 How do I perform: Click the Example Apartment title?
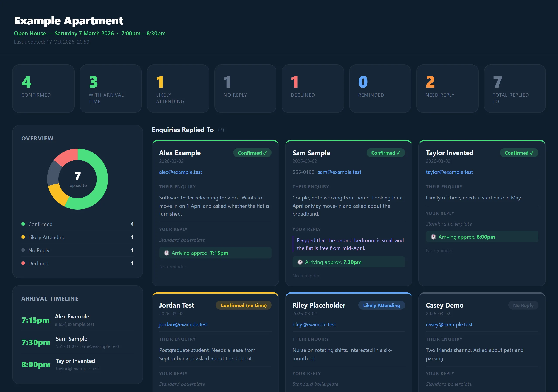69,21
